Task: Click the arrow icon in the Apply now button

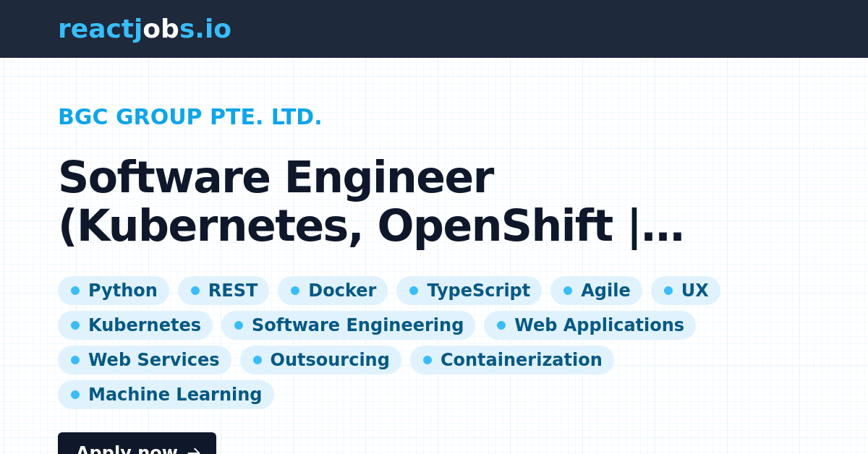Action: pyautogui.click(x=193, y=450)
